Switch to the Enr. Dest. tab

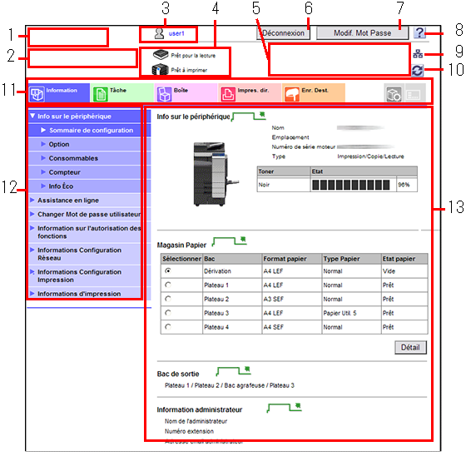pos(314,93)
